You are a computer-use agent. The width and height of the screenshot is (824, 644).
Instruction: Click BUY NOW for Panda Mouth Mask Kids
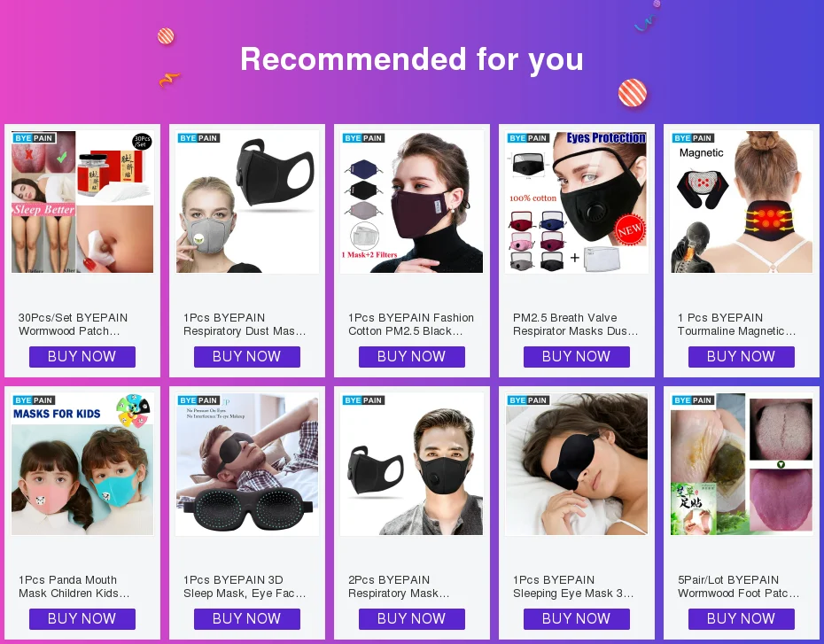82,619
